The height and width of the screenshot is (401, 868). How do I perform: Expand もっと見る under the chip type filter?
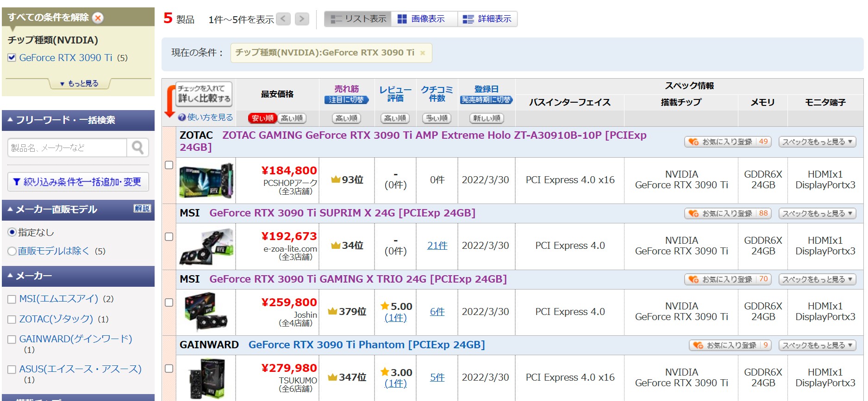tap(79, 83)
